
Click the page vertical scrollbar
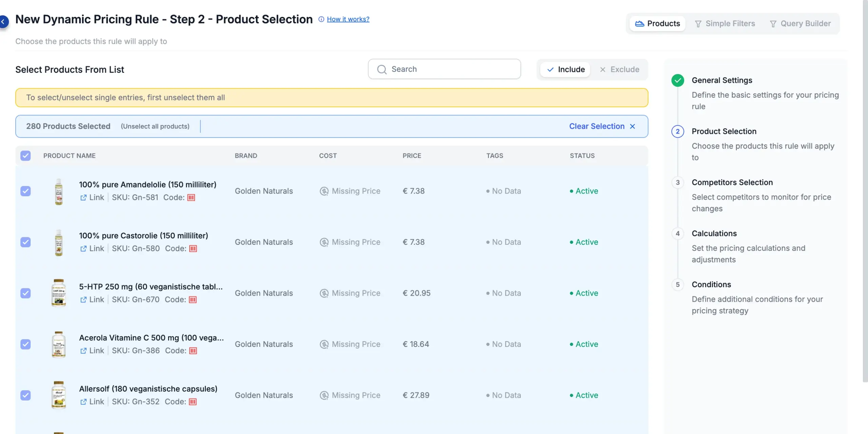coord(865,191)
